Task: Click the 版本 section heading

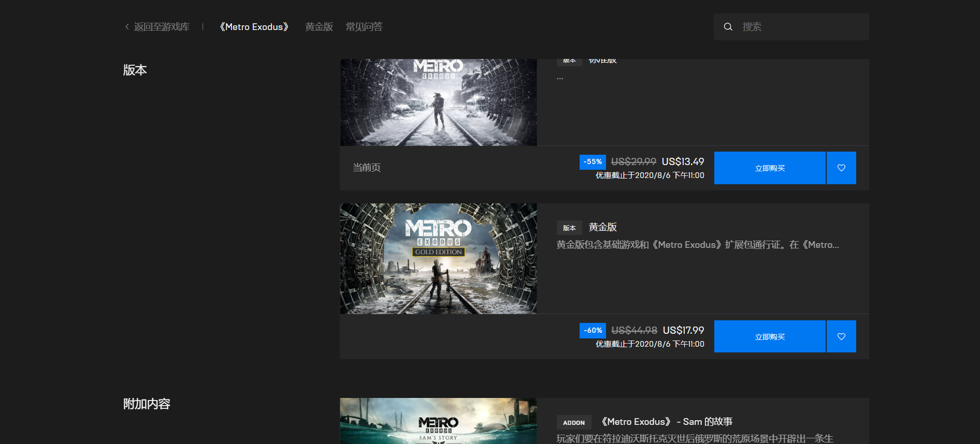Action: (x=135, y=70)
